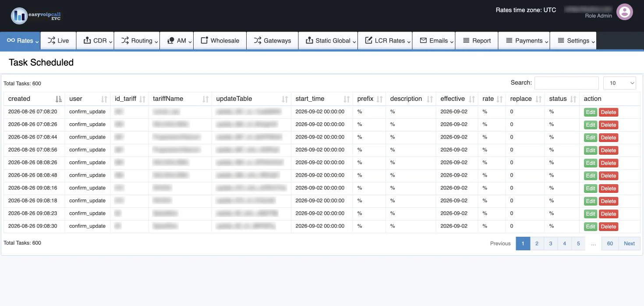Open the Gateways menu item

(x=272, y=41)
